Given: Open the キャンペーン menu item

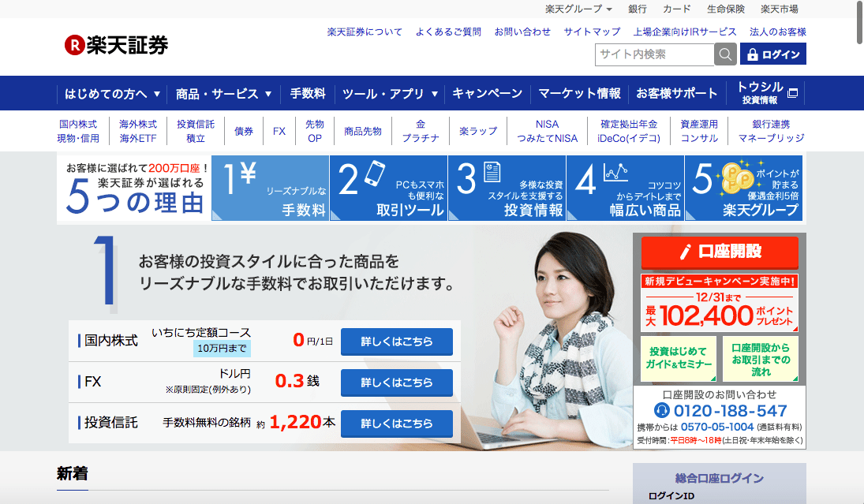Looking at the screenshot, I should coord(487,93).
